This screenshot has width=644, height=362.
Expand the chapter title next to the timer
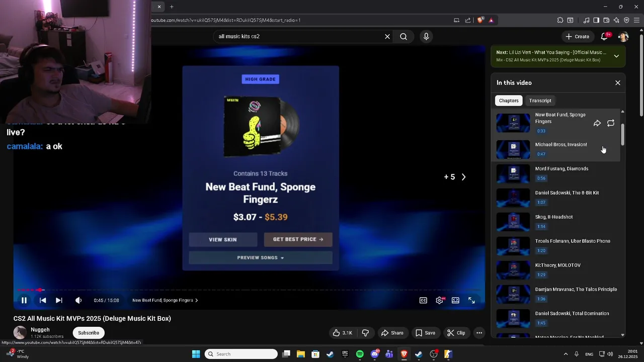click(x=165, y=300)
